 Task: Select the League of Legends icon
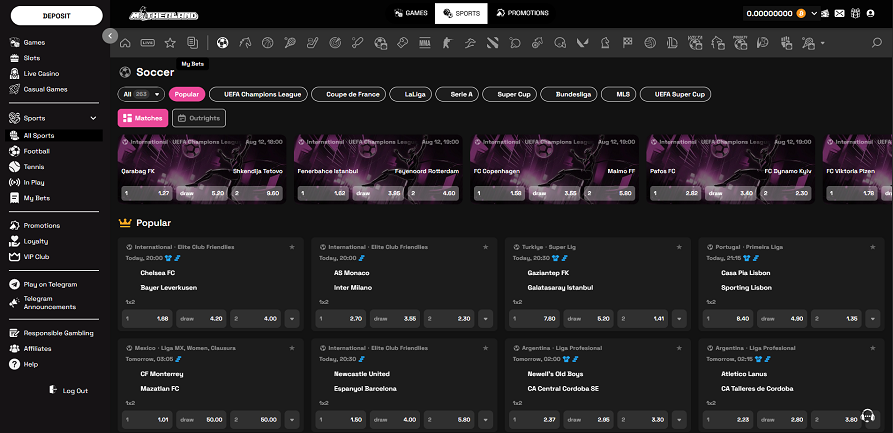(x=673, y=43)
